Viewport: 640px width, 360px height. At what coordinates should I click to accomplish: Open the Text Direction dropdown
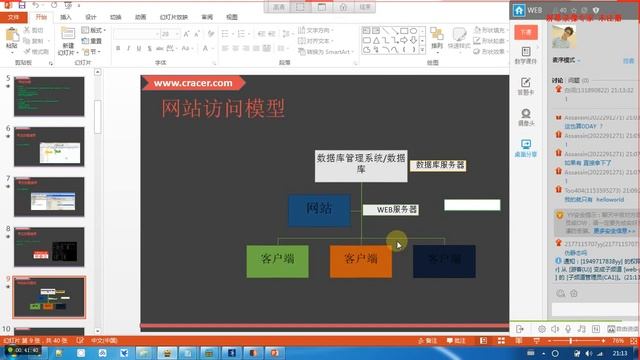[316, 30]
